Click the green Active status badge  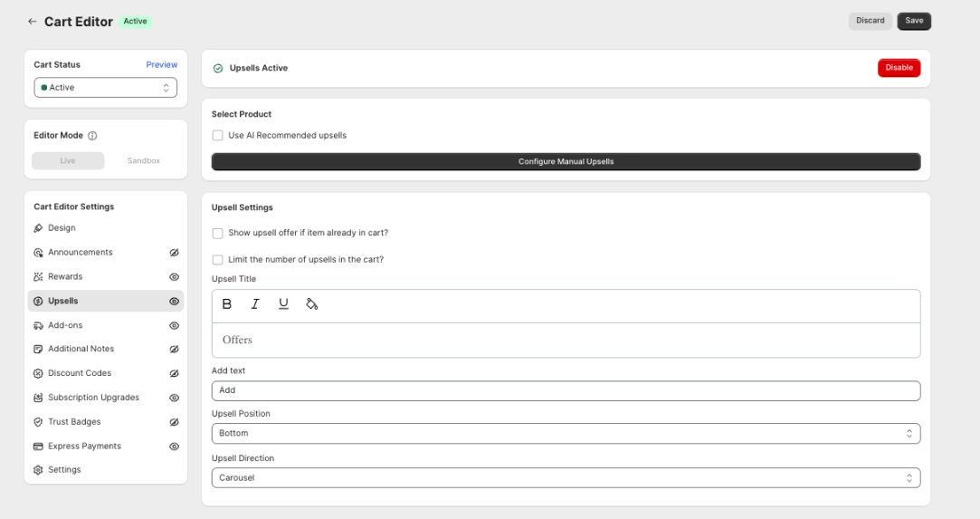click(135, 21)
